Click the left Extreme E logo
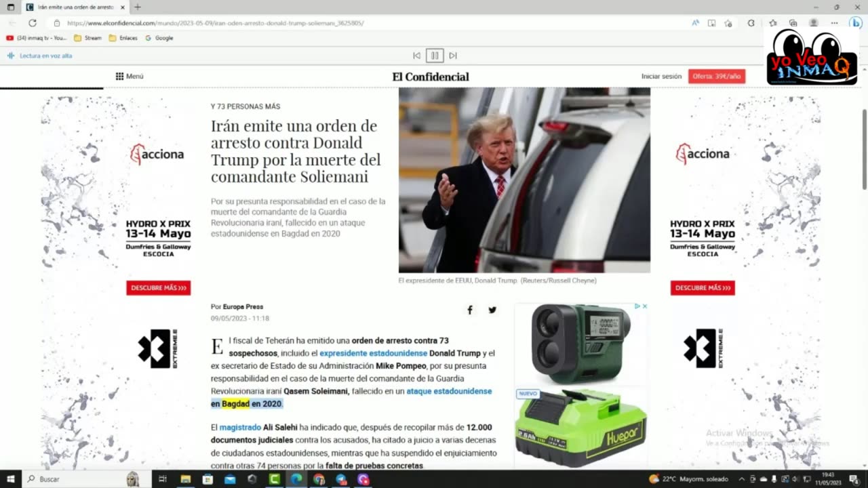Viewport: 868px width, 488px height. 157,348
